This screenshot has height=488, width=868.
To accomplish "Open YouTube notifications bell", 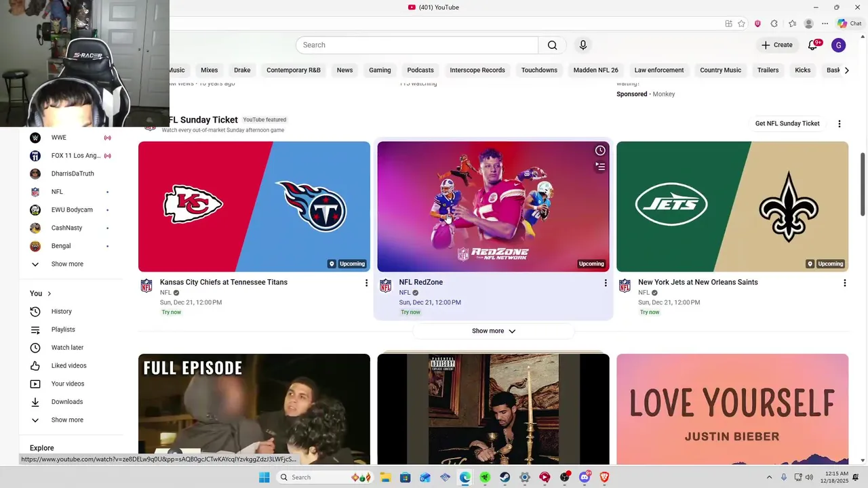I will (x=813, y=45).
